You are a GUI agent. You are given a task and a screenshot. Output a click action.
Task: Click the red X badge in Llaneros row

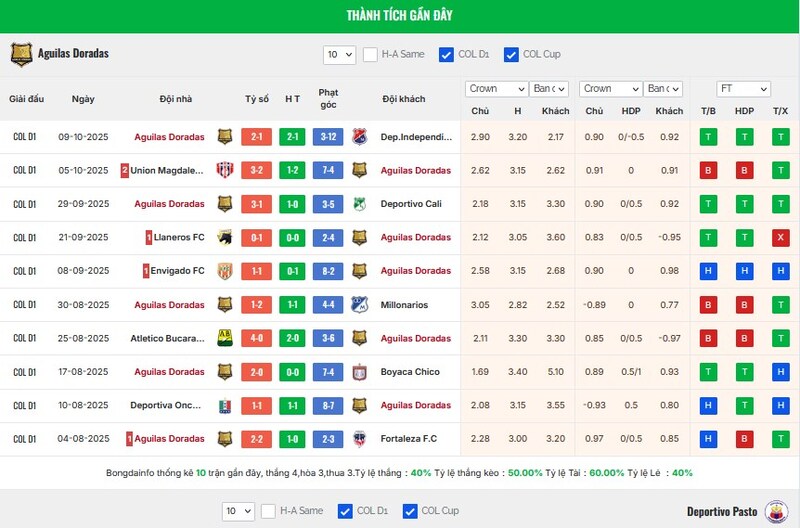point(780,238)
